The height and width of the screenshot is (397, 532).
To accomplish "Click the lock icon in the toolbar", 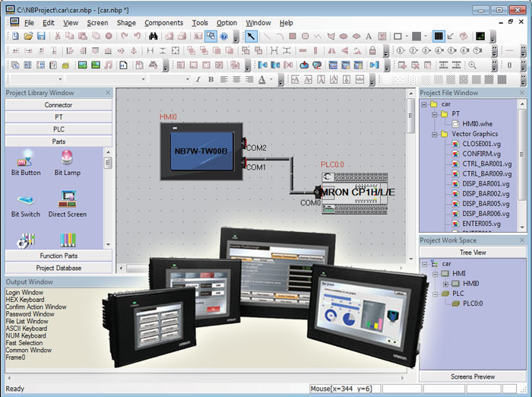I will [x=372, y=51].
